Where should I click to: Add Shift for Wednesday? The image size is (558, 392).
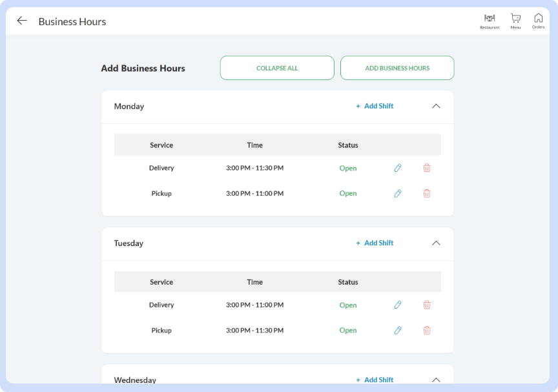point(375,380)
